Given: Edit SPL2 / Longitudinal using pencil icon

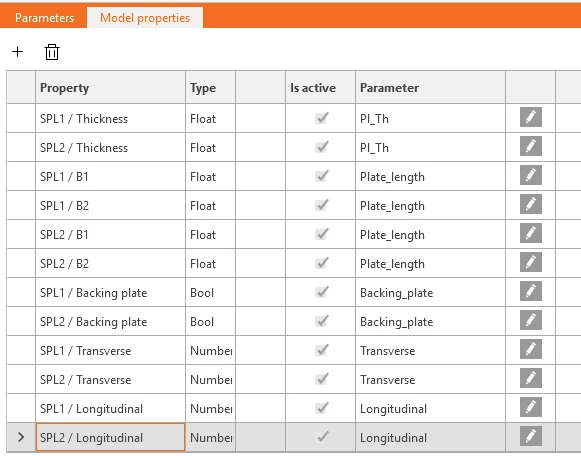Looking at the screenshot, I should tap(531, 436).
